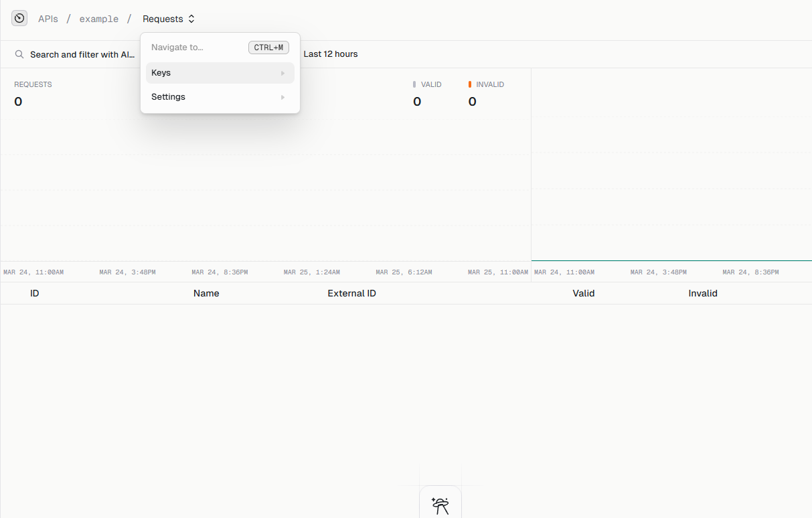Click the Requests breadcrumb label
The height and width of the screenshot is (518, 812).
163,19
